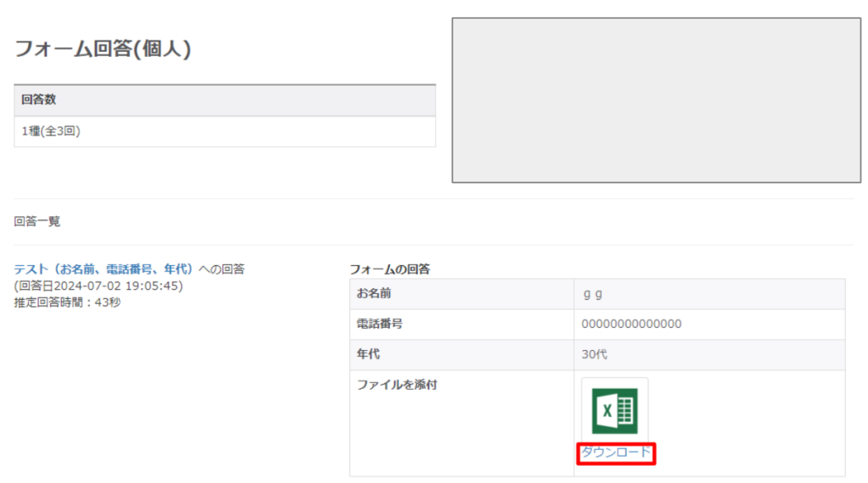868x483 pixels.
Task: Select the フォーム回答(個人) page heading
Action: point(103,48)
